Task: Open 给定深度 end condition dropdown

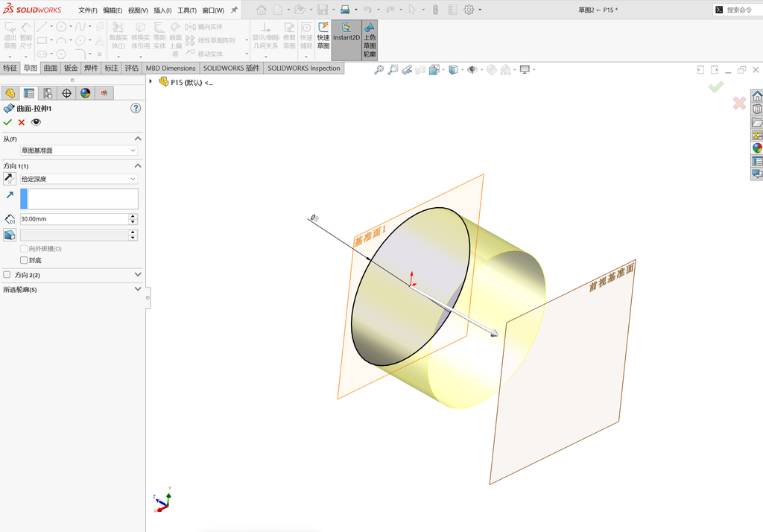Action: (x=79, y=179)
